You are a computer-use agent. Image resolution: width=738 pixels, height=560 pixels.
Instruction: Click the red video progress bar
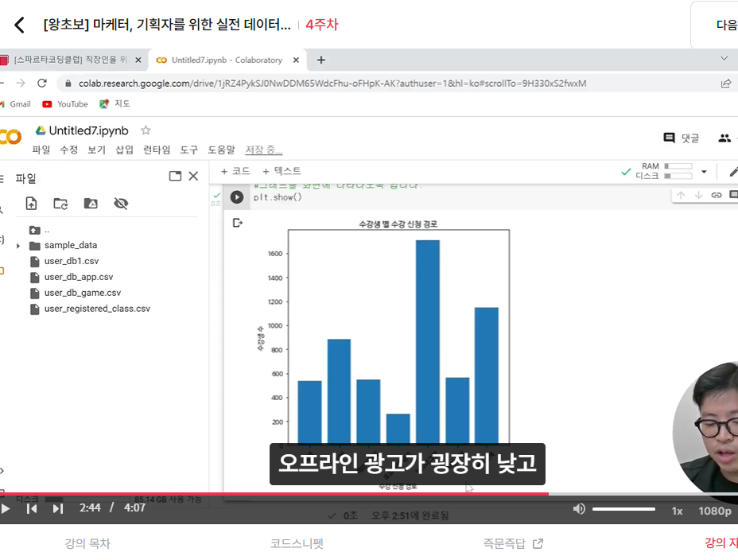pyautogui.click(x=274, y=494)
